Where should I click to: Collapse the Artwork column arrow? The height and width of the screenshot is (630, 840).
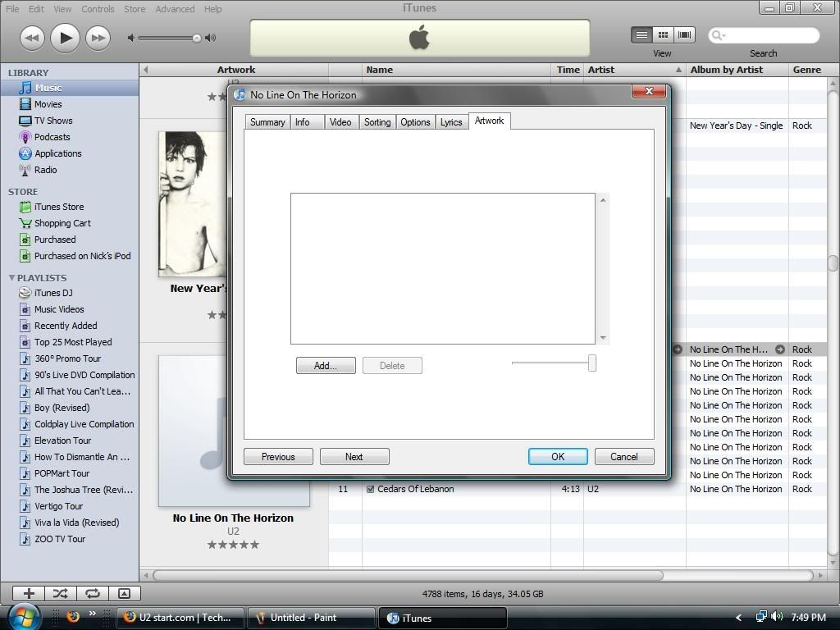146,70
